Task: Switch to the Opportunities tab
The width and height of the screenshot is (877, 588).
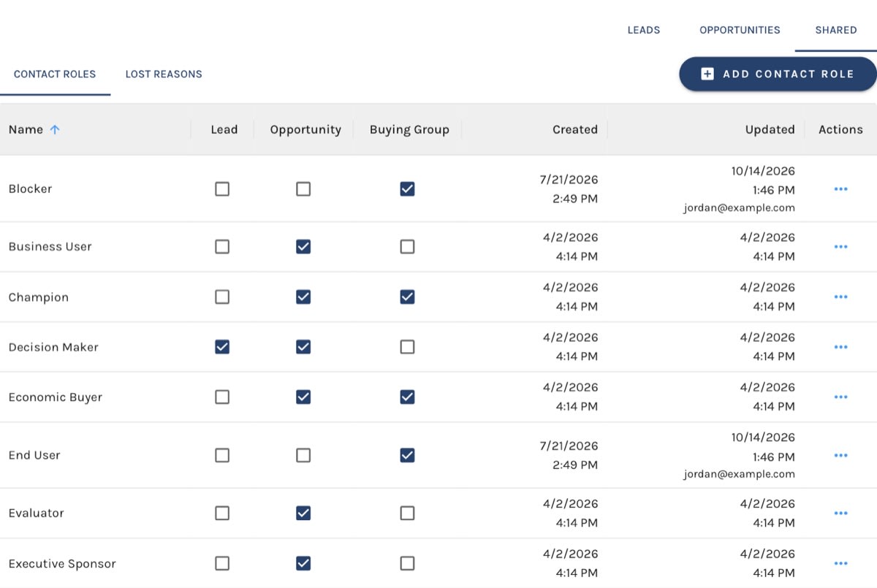Action: [740, 30]
